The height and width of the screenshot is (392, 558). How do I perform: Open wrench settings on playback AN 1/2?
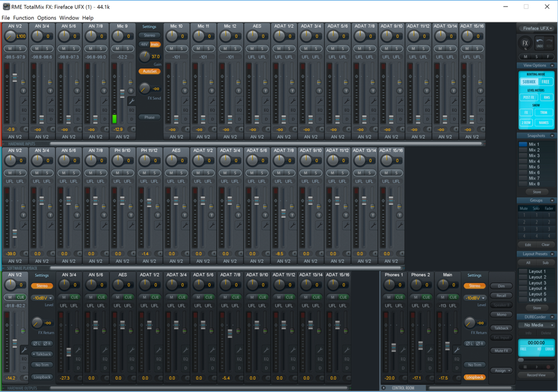[x=24, y=225]
